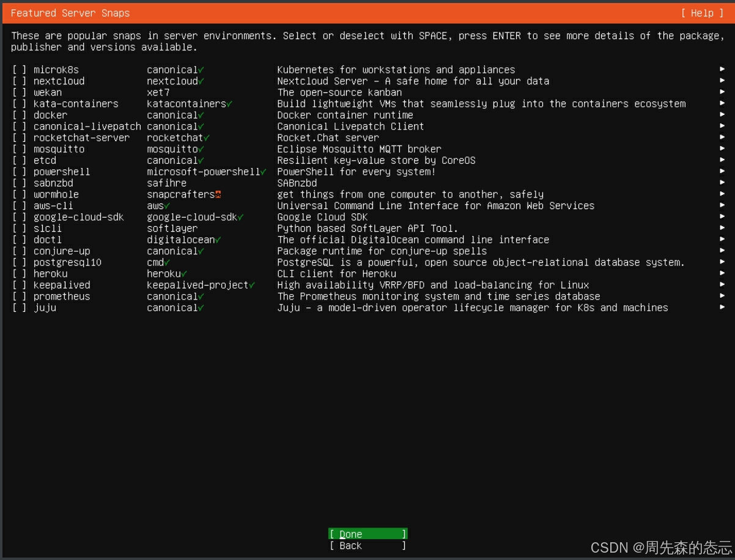Check the wekan snap box
The height and width of the screenshot is (560, 735).
20,92
